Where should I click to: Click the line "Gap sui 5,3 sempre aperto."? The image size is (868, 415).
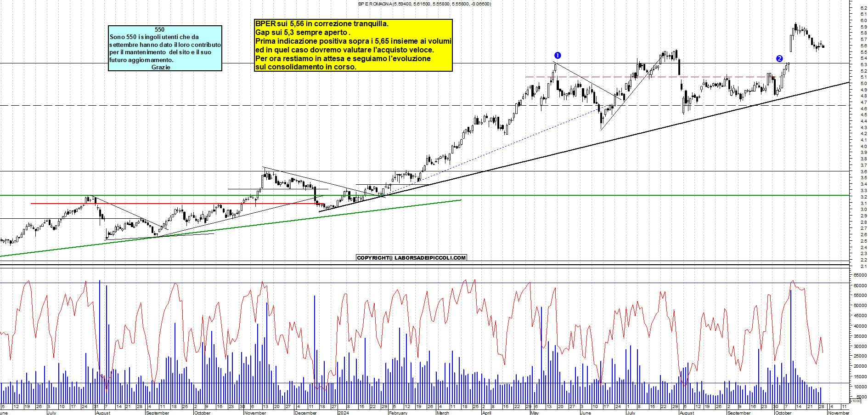tap(303, 32)
